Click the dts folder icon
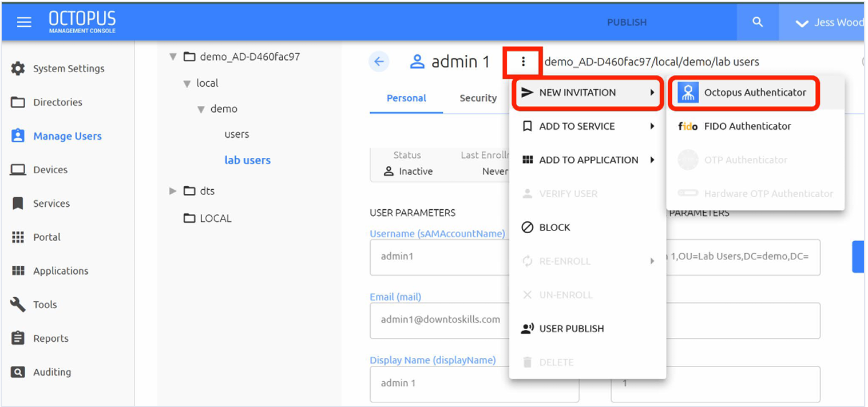This screenshot has height=407, width=868. [189, 191]
